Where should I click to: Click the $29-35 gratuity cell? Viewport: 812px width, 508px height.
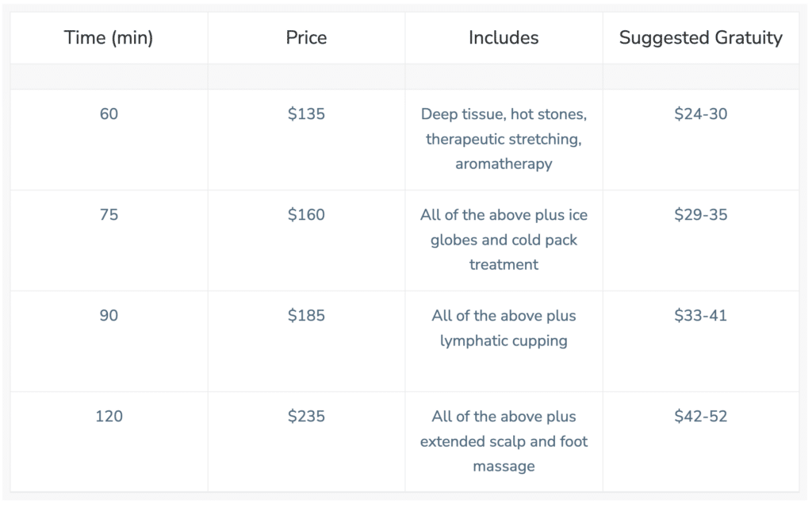[701, 214]
